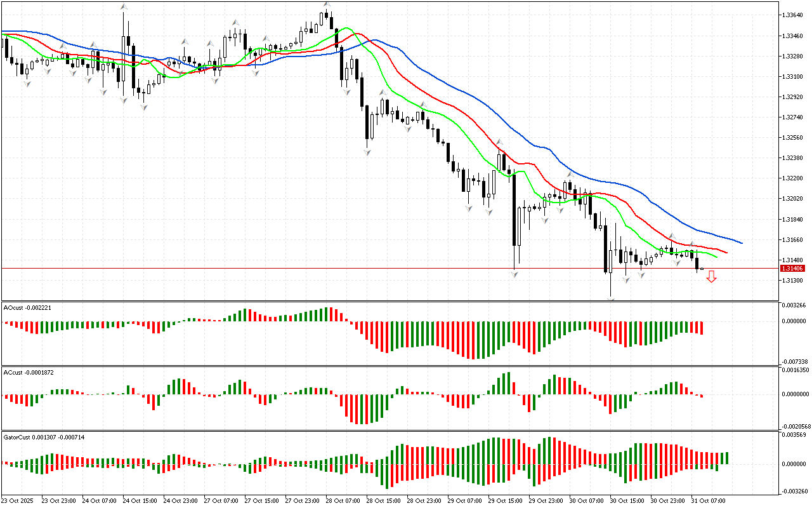Click the 1.33640 price scale label

[x=794, y=15]
